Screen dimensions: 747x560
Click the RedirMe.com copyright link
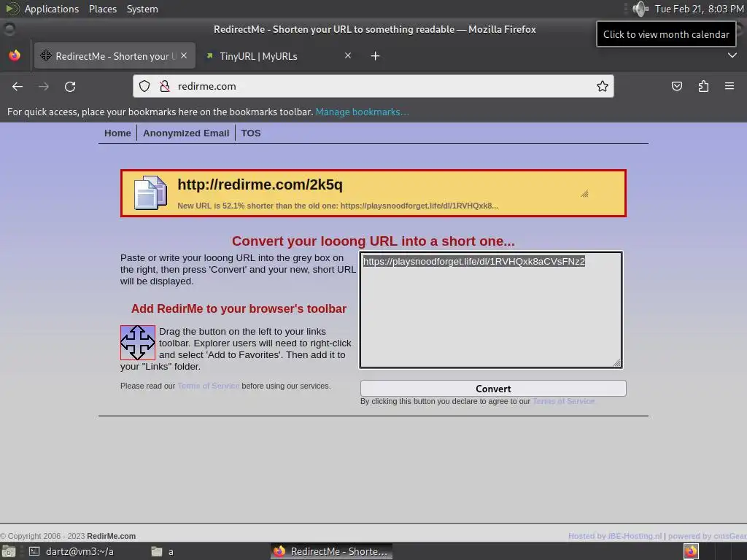coord(111,536)
